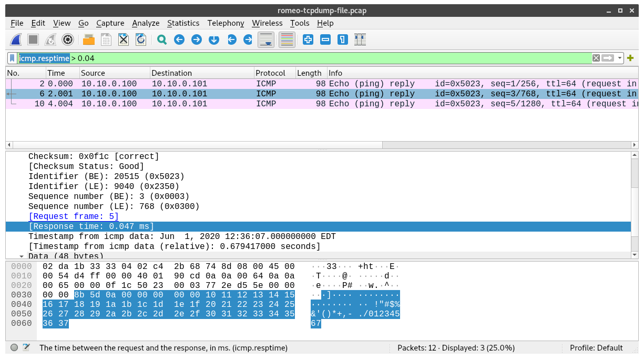Close this capture file icon
The image size is (644, 359).
point(124,39)
